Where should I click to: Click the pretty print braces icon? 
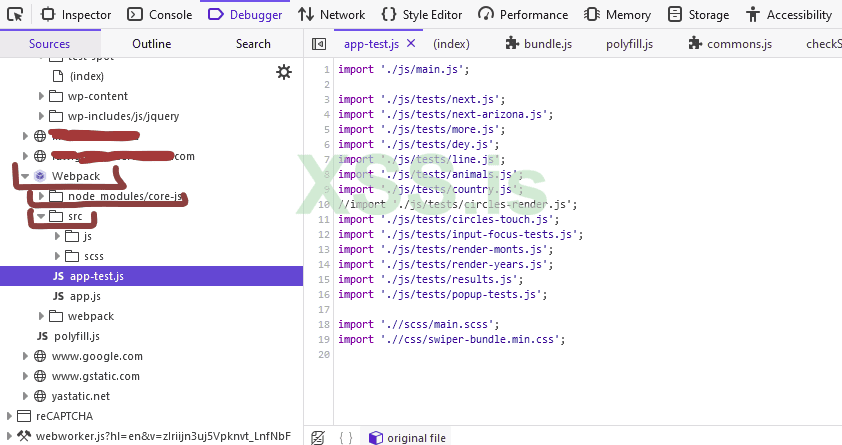[x=346, y=438]
